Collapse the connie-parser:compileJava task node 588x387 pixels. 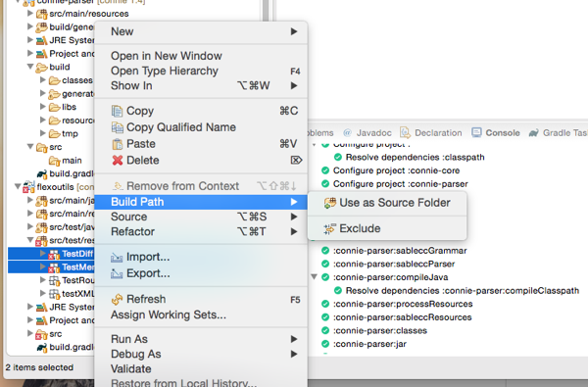click(315, 277)
